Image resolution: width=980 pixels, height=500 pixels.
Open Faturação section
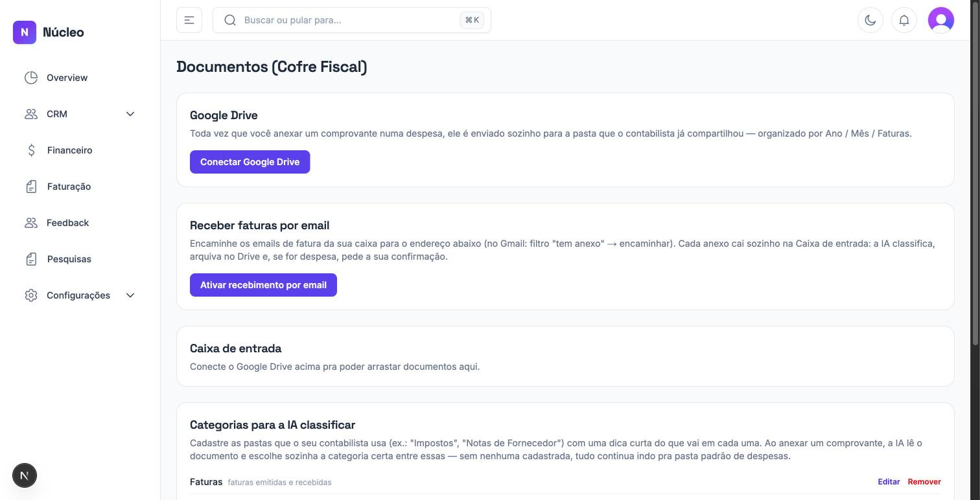(80, 187)
